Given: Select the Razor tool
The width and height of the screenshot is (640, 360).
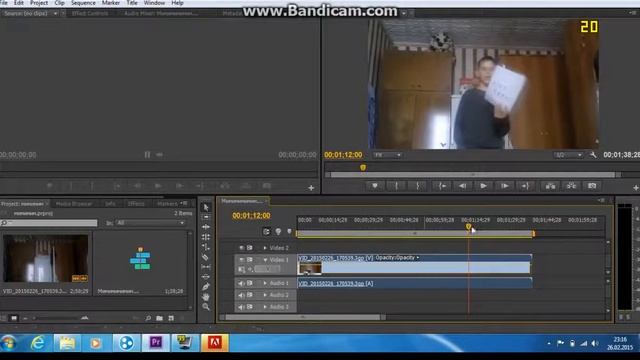Looking at the screenshot, I should click(206, 257).
